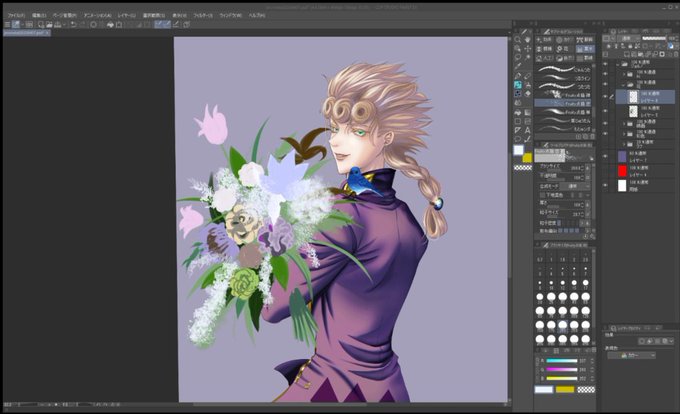This screenshot has width=680, height=414.
Task: Select brush size preset 1.5
Action: 562,258
